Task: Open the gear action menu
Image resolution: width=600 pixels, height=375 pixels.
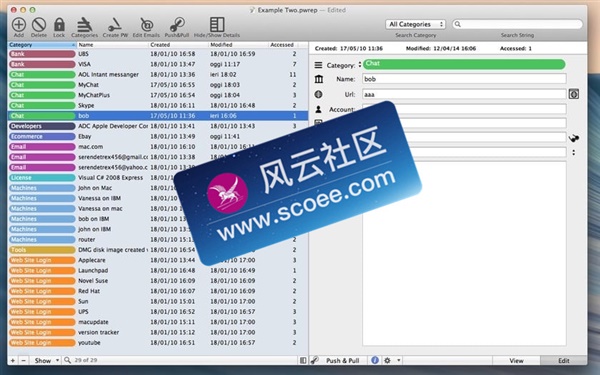Action: tap(391, 360)
